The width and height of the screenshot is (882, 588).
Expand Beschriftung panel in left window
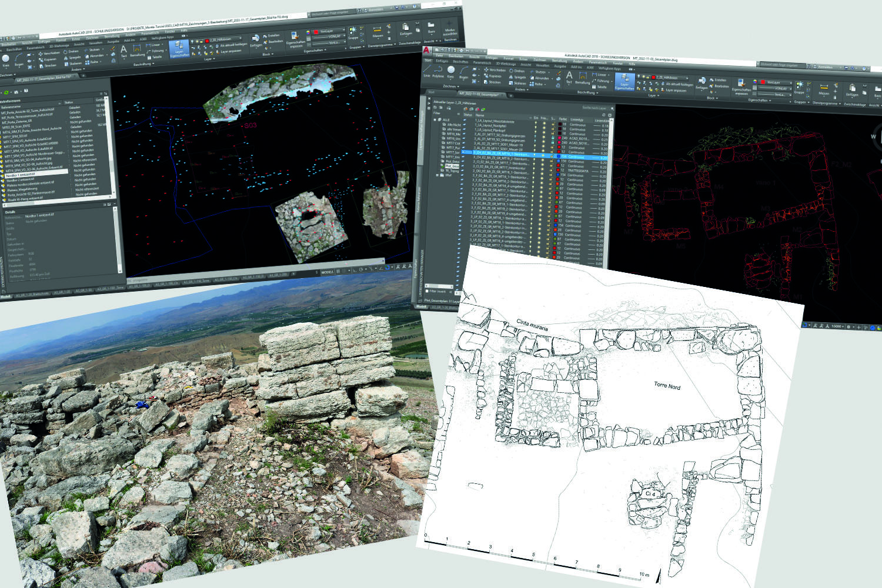click(x=143, y=64)
